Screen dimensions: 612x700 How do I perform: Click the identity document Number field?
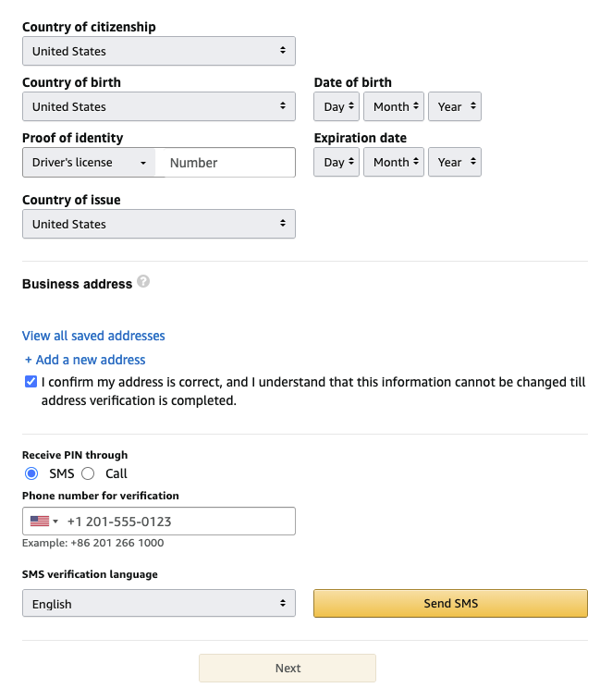(226, 163)
